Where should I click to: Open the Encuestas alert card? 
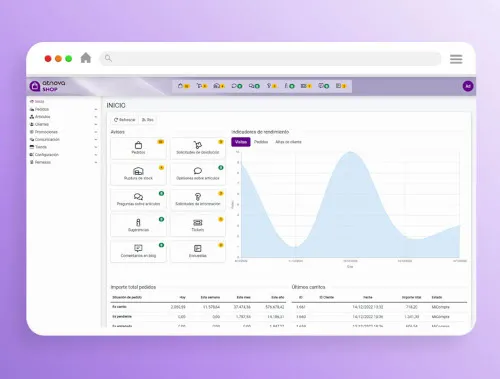198,251
